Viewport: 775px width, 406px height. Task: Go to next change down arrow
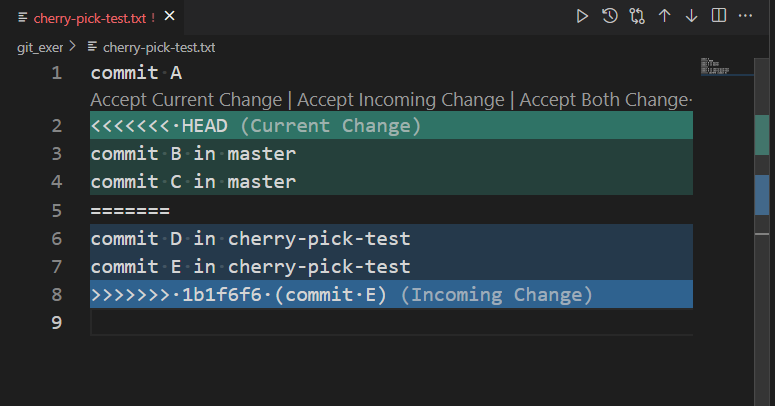[691, 16]
